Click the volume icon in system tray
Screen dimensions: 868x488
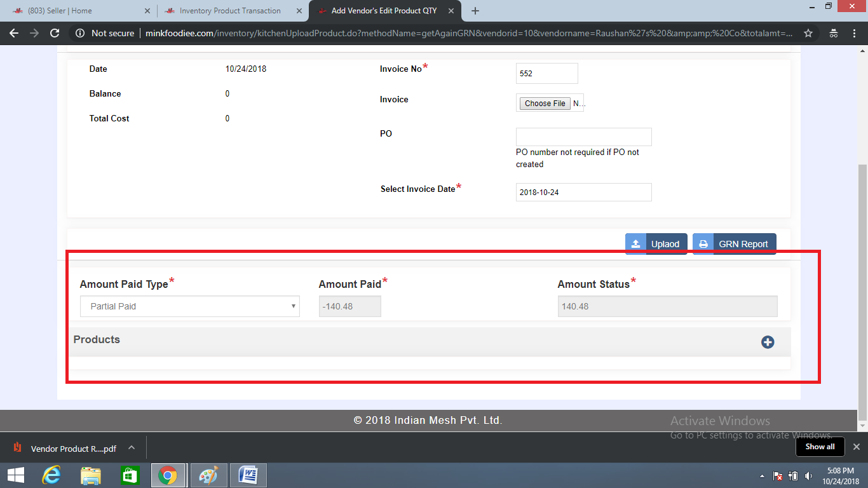point(808,476)
